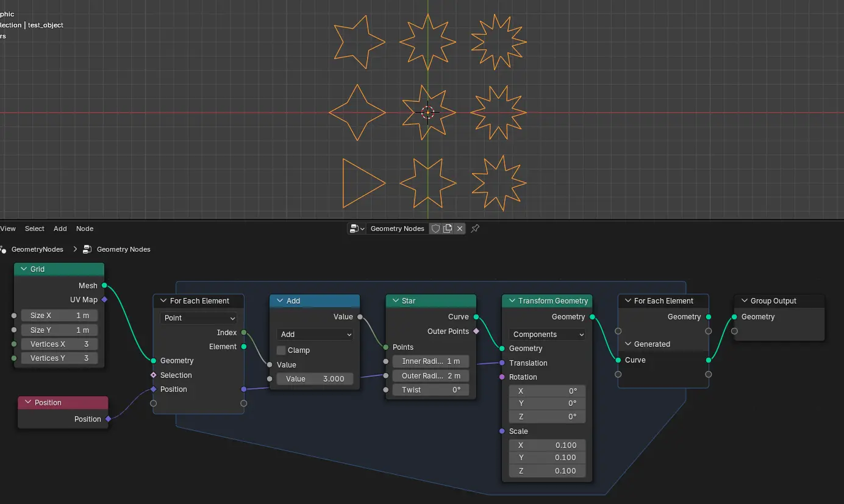Open the Add menu
The width and height of the screenshot is (844, 504).
pyautogui.click(x=60, y=229)
